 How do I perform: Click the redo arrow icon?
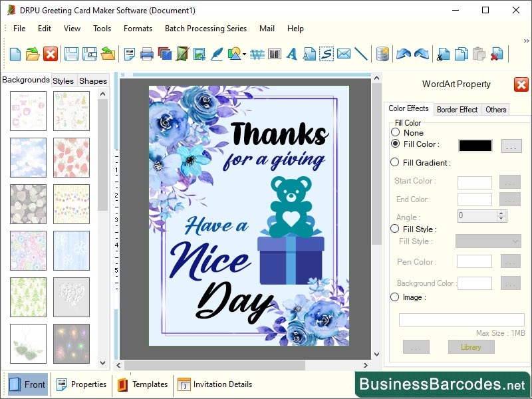pos(420,53)
